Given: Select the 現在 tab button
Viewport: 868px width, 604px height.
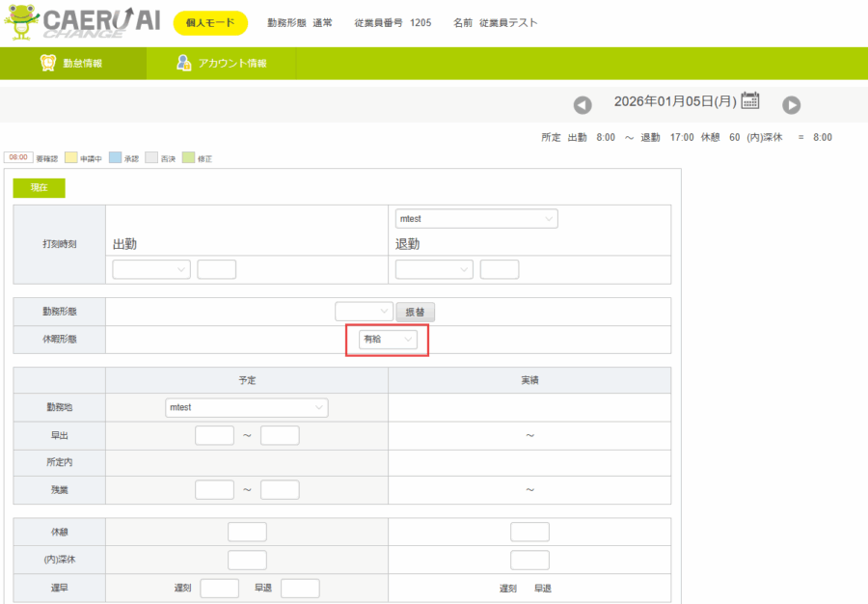Looking at the screenshot, I should click(39, 187).
